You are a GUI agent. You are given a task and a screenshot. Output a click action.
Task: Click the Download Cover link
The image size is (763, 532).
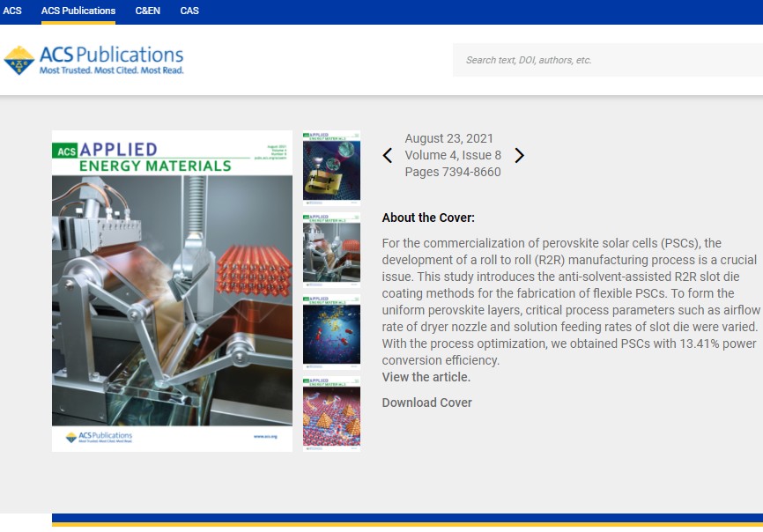coord(426,403)
